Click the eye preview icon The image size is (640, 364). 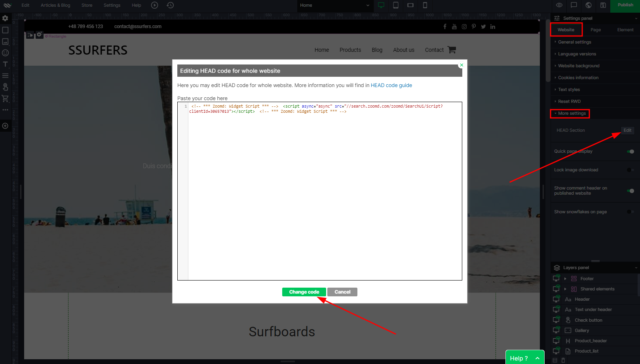point(559,5)
